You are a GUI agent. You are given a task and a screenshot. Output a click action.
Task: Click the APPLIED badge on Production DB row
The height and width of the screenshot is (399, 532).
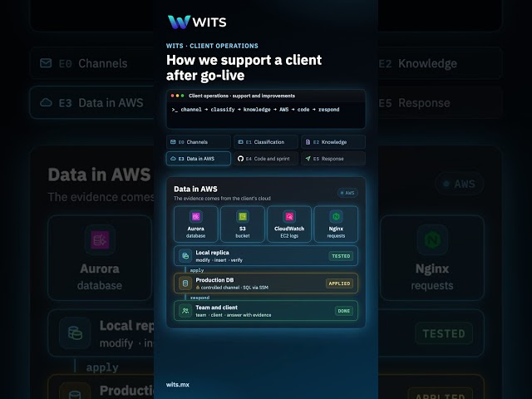[x=339, y=283]
